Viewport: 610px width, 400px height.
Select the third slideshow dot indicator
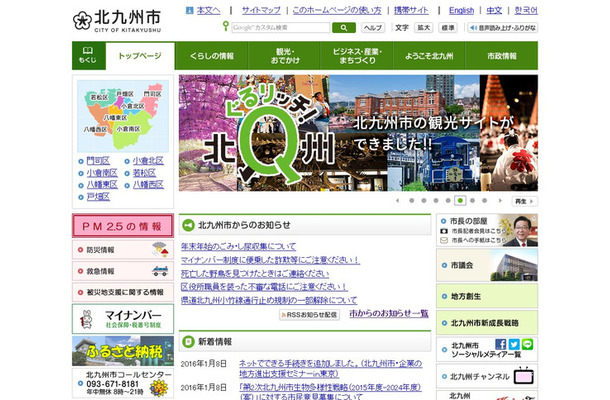pos(436,200)
